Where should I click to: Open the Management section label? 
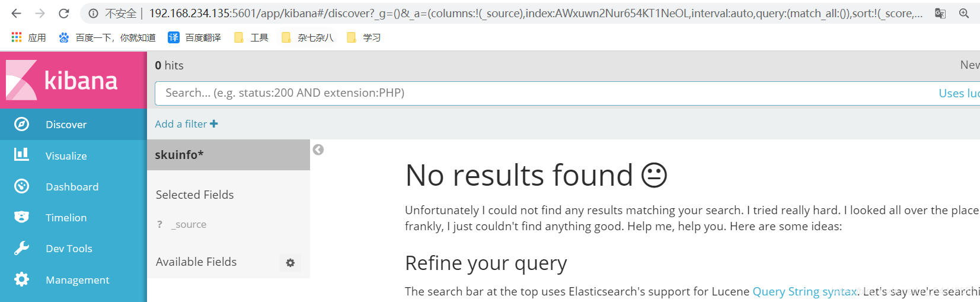point(78,280)
